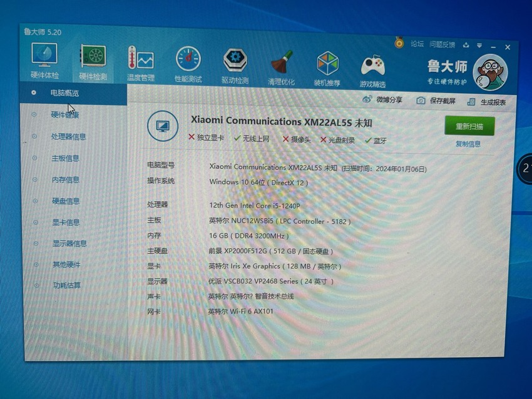532x399 pixels.
Task: Click the 光盘刻录 status indicator
Action: tap(337, 140)
